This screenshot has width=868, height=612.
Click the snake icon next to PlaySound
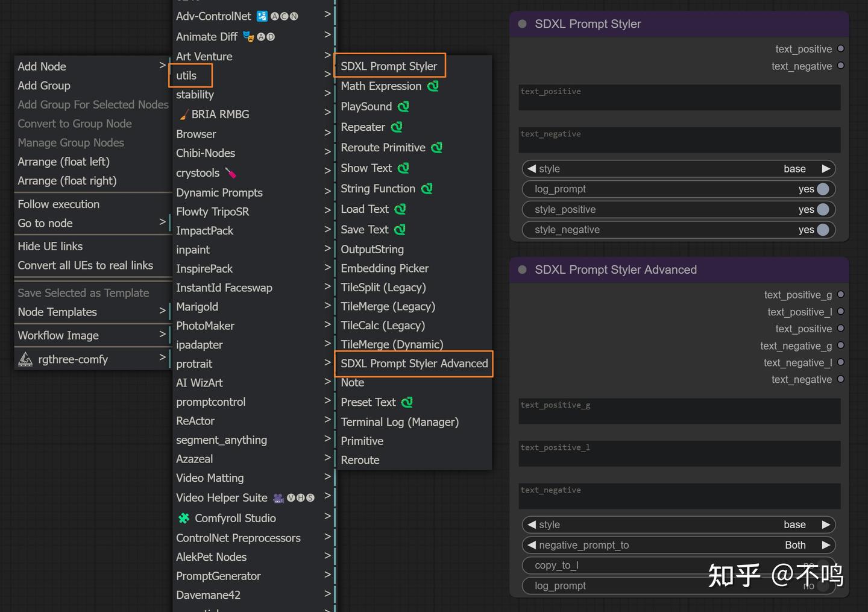click(x=403, y=107)
